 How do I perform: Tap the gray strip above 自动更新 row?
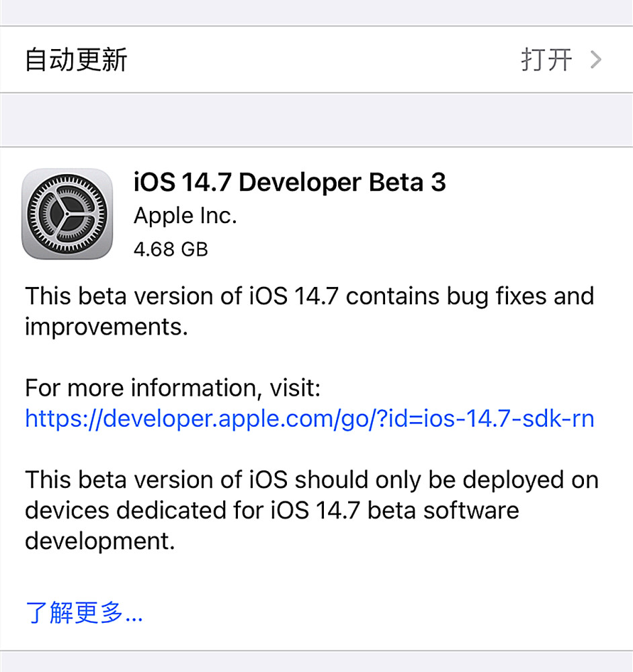[x=316, y=12]
